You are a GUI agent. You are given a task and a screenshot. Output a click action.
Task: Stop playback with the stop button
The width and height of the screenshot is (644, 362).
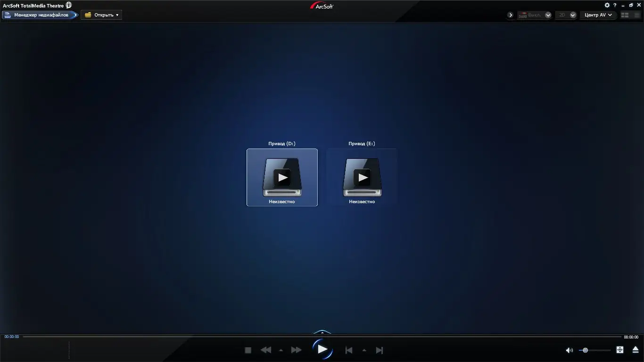(248, 350)
